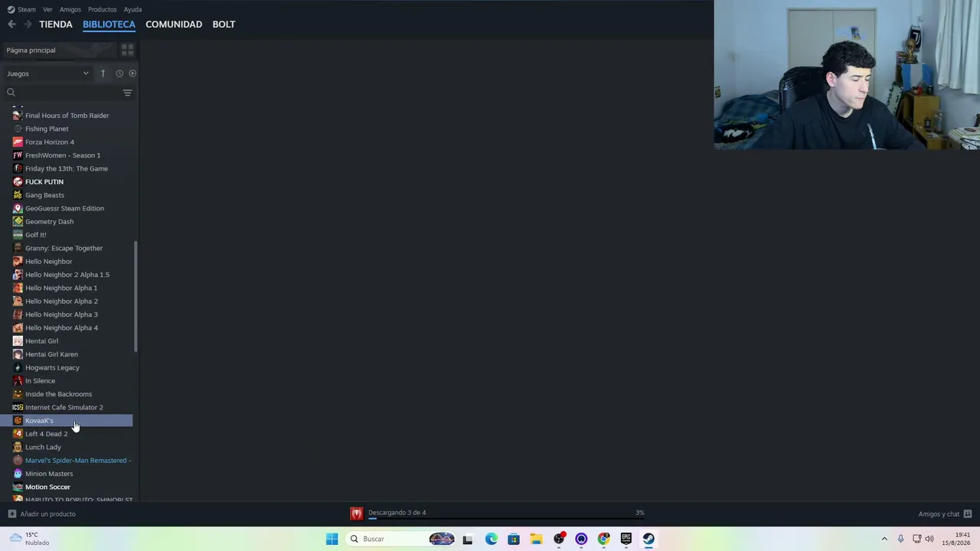Image resolution: width=980 pixels, height=551 pixels.
Task: Select Hello Neighbor 2 Alpha 1.5
Action: click(x=68, y=275)
